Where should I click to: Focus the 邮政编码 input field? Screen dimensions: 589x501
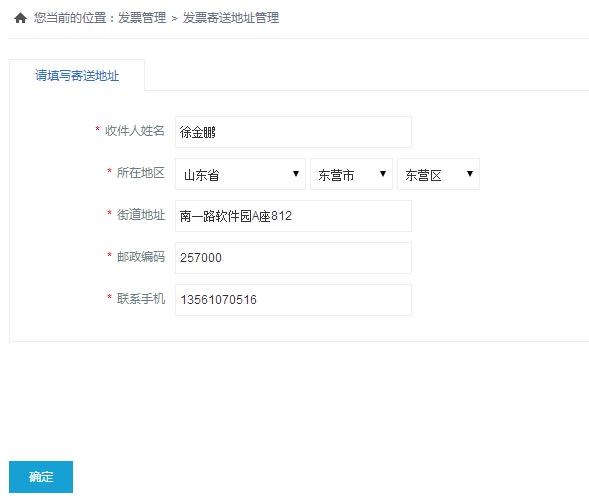click(x=293, y=258)
